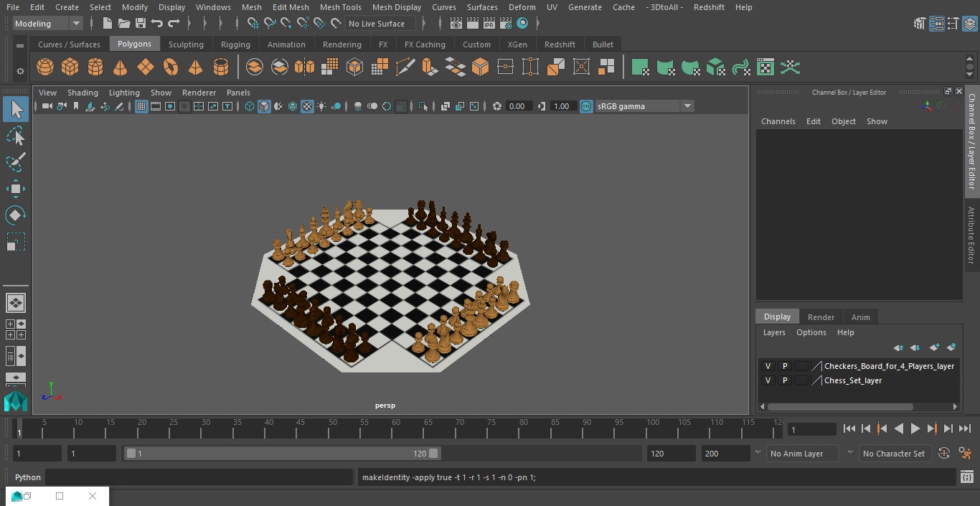Click the gamma value field showing 1.00
The width and height of the screenshot is (980, 506).
point(562,106)
